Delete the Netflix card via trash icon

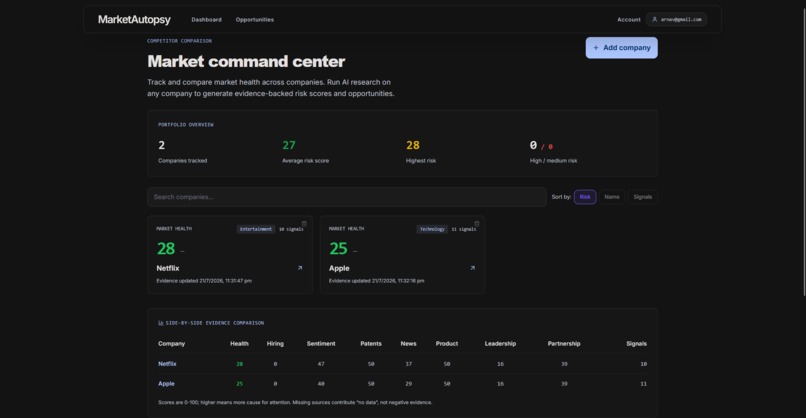tap(304, 224)
